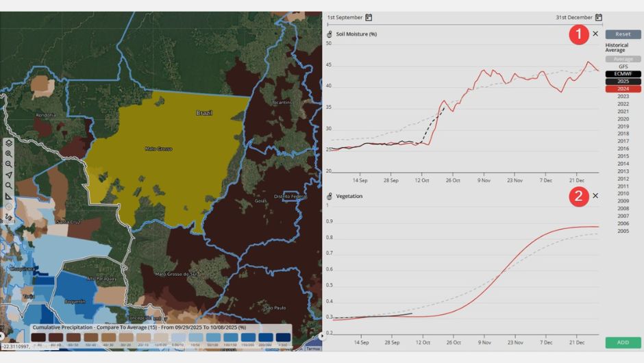Close the Soil Moisture chart
Viewport: 644px width, 363px height.
(595, 34)
